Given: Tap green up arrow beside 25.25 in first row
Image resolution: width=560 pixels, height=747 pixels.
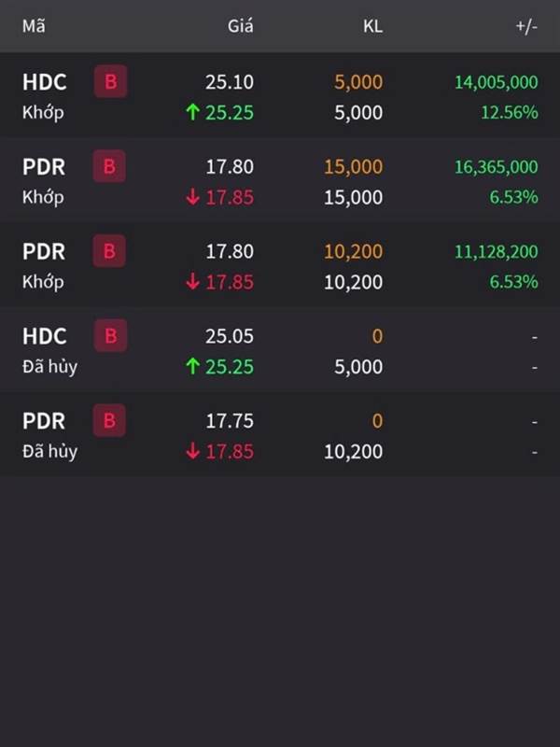Looking at the screenshot, I should click(x=193, y=112).
